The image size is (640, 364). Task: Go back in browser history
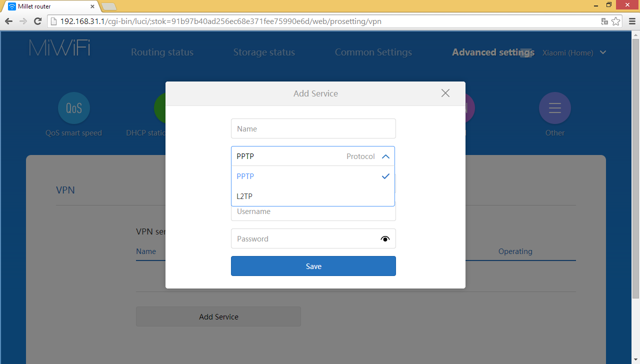pos(8,21)
